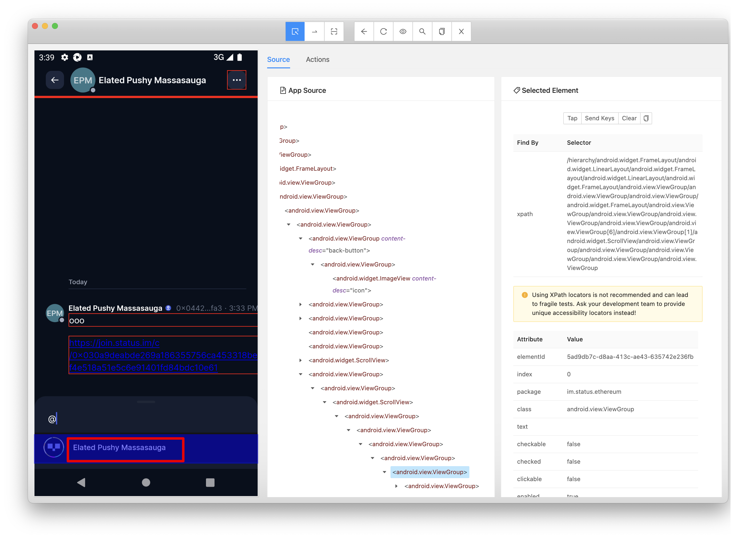756x540 pixels.
Task: Copy XML source to clipboard
Action: coord(442,32)
